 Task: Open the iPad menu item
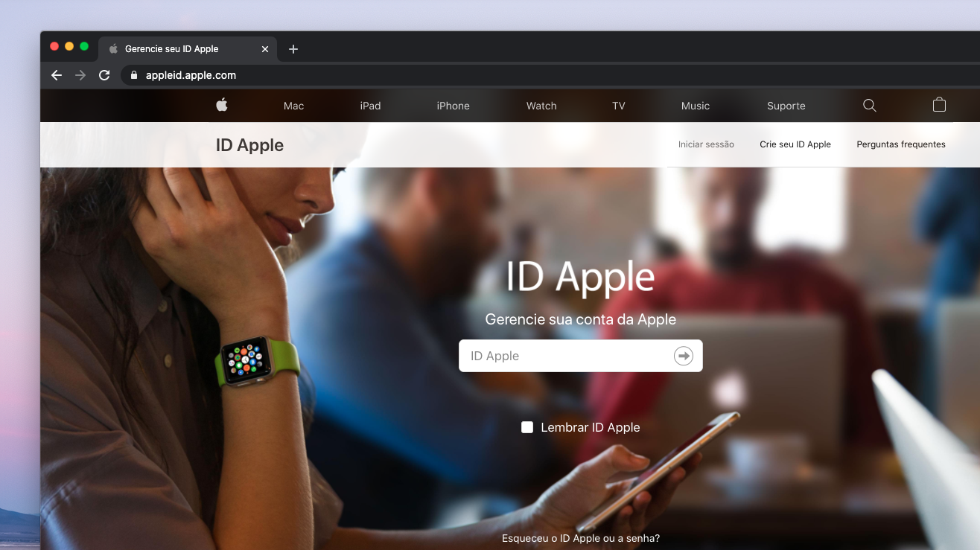(370, 106)
